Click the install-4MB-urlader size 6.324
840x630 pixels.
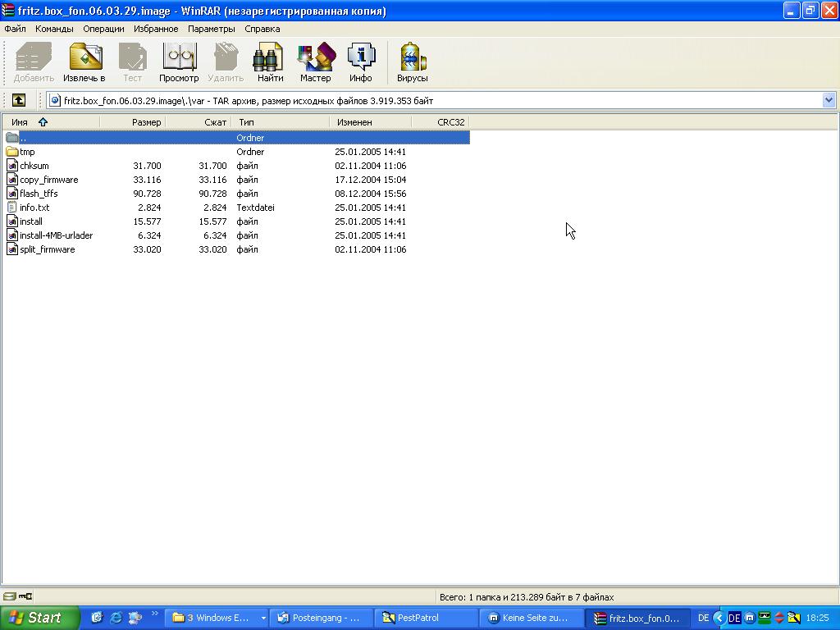coord(149,235)
